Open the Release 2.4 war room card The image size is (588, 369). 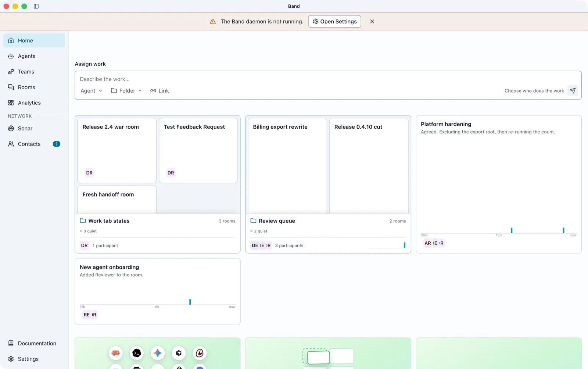pyautogui.click(x=117, y=150)
